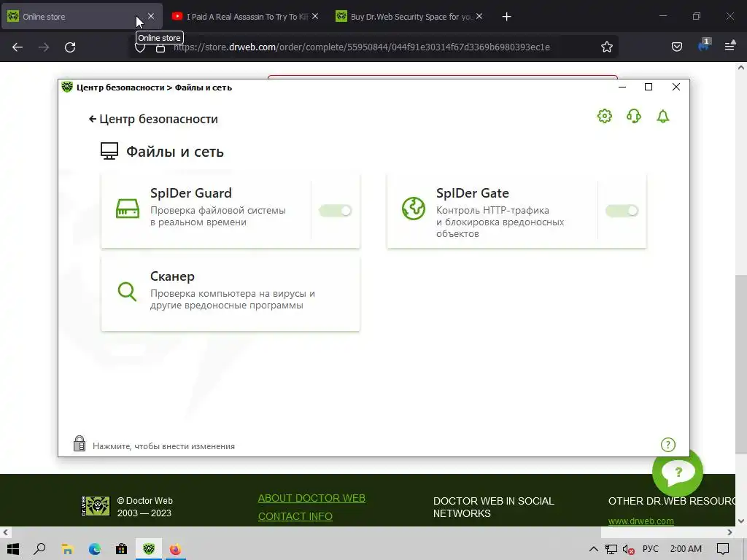Open the ABOUT DOCTOR WEB link

click(x=311, y=498)
